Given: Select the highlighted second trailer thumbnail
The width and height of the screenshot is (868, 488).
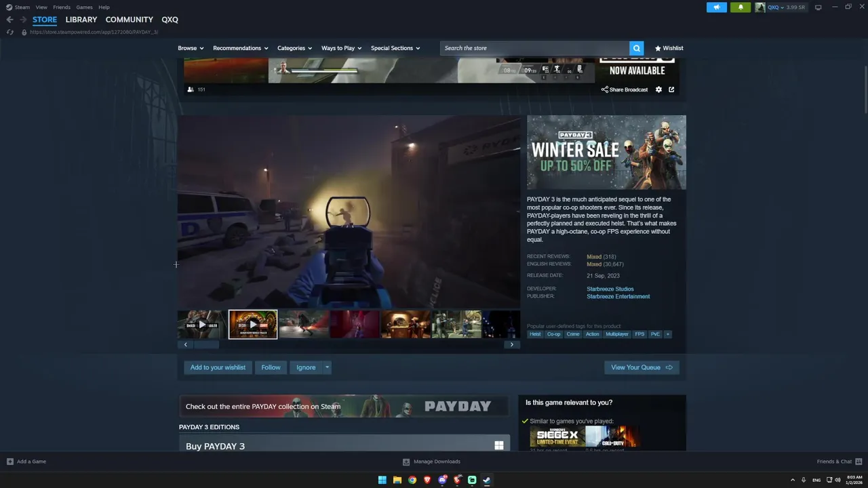Looking at the screenshot, I should click(x=253, y=325).
